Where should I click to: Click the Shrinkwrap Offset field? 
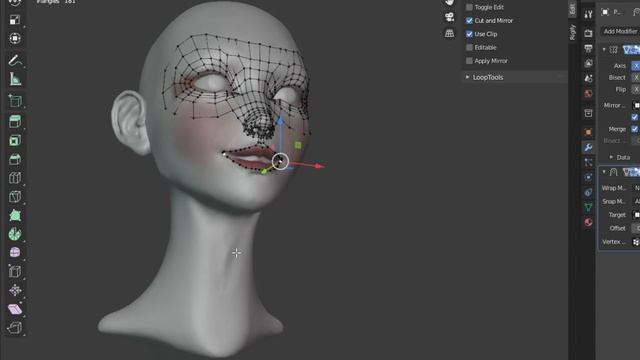pyautogui.click(x=636, y=228)
